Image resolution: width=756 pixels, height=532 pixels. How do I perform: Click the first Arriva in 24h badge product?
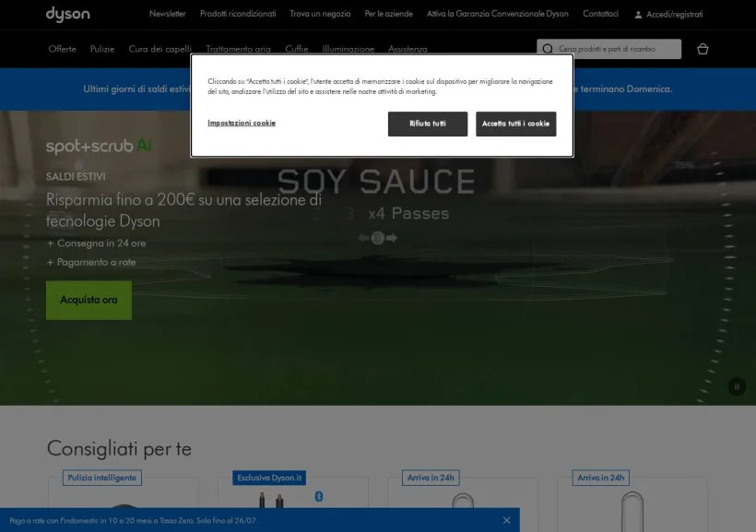point(431,478)
